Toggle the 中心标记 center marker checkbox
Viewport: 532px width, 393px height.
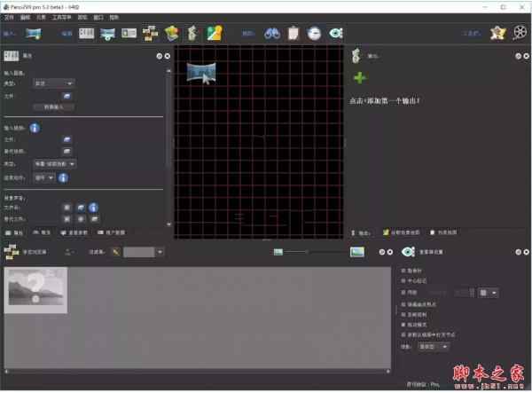403,281
